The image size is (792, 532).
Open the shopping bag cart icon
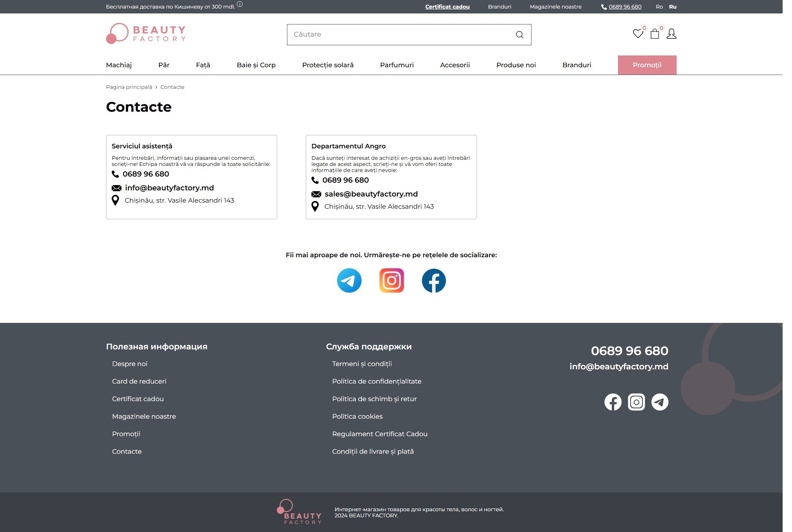(655, 33)
